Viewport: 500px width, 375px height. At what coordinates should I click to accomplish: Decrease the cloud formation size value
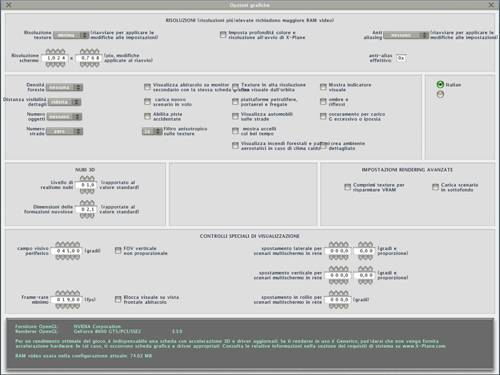(87, 216)
